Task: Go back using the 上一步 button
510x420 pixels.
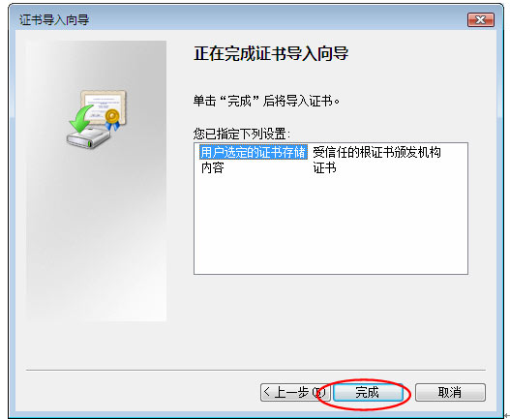Action: pos(295,392)
